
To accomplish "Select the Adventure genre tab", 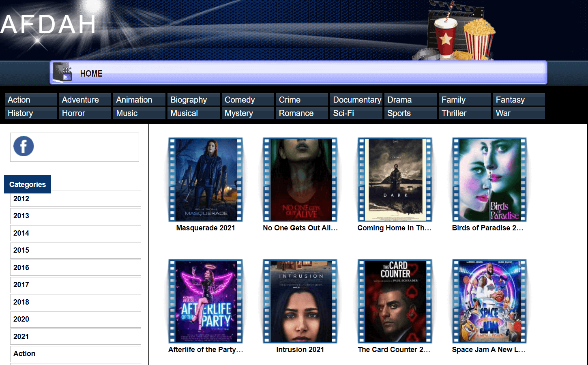I will [85, 99].
